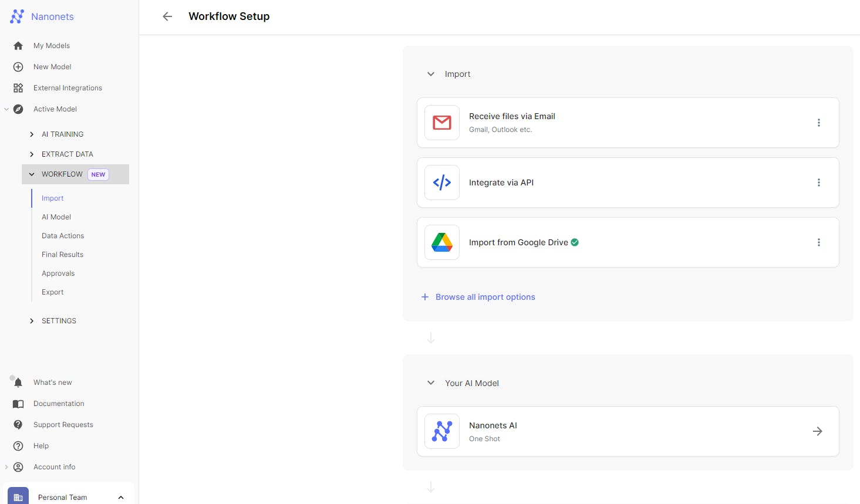
Task: Expand the AI TRAINING sidebar group
Action: [32, 134]
